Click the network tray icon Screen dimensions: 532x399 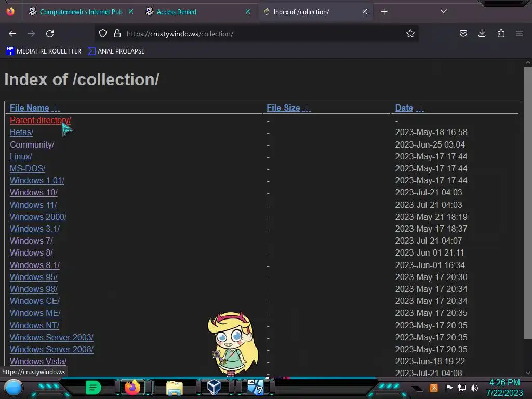click(462, 388)
